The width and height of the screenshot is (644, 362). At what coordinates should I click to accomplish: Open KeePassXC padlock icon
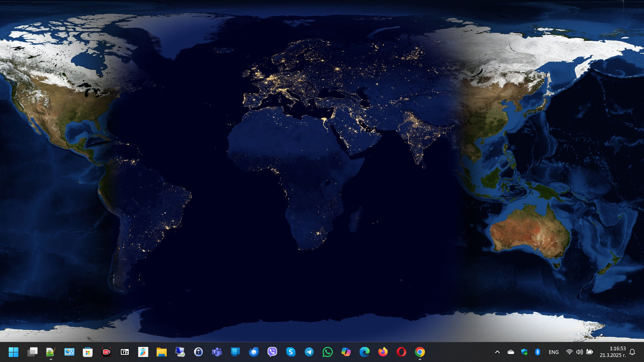[199, 352]
